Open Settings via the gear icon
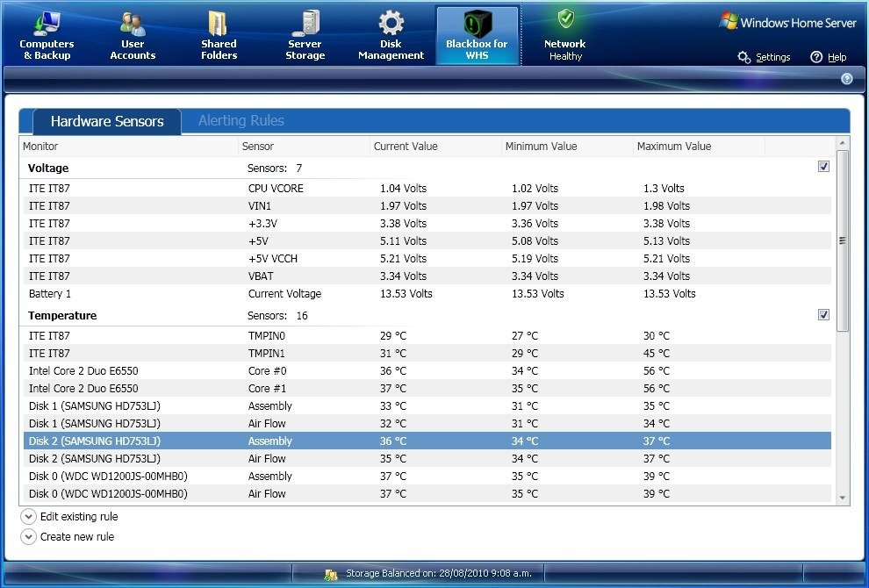The width and height of the screenshot is (869, 588). coord(743,57)
